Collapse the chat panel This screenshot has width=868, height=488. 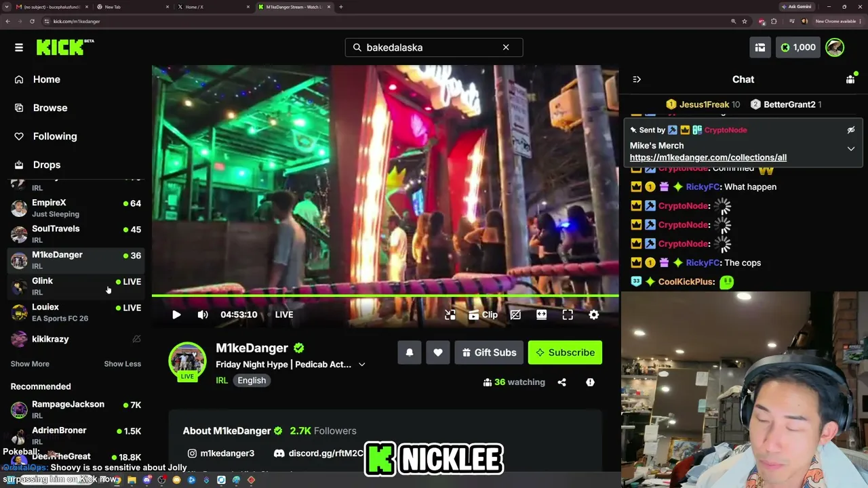(x=637, y=79)
